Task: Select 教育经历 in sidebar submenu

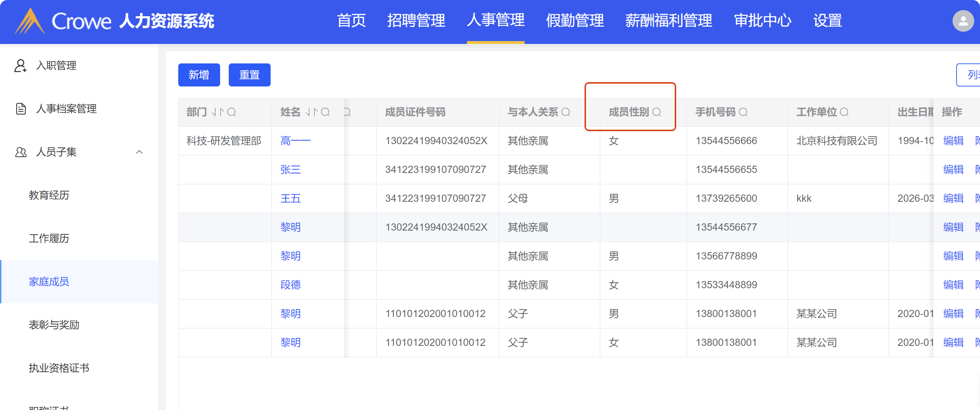Action: (49, 195)
